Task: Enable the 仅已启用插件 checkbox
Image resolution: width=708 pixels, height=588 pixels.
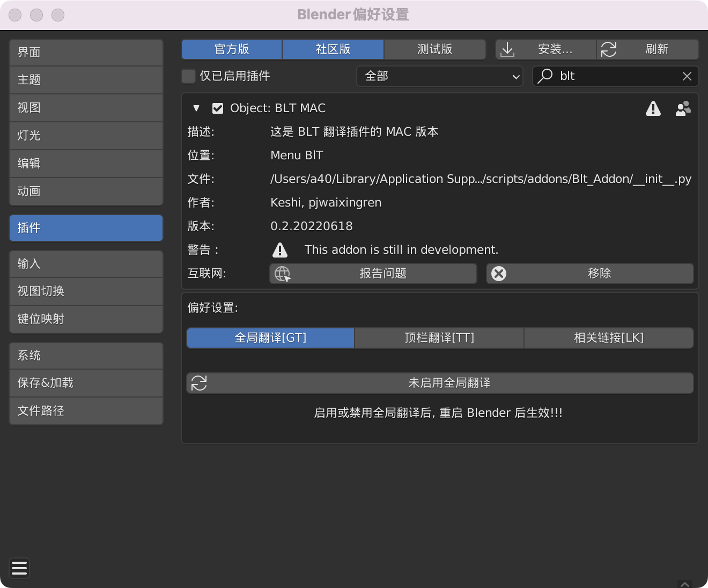Action: pos(188,76)
